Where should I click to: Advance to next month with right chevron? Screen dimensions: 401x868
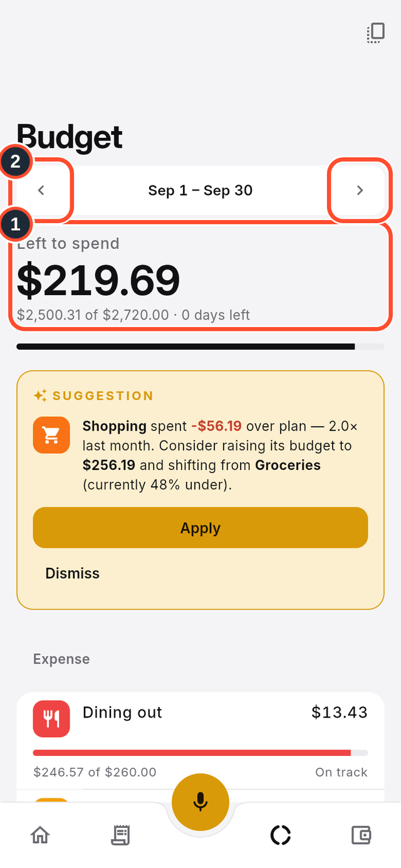(x=360, y=190)
